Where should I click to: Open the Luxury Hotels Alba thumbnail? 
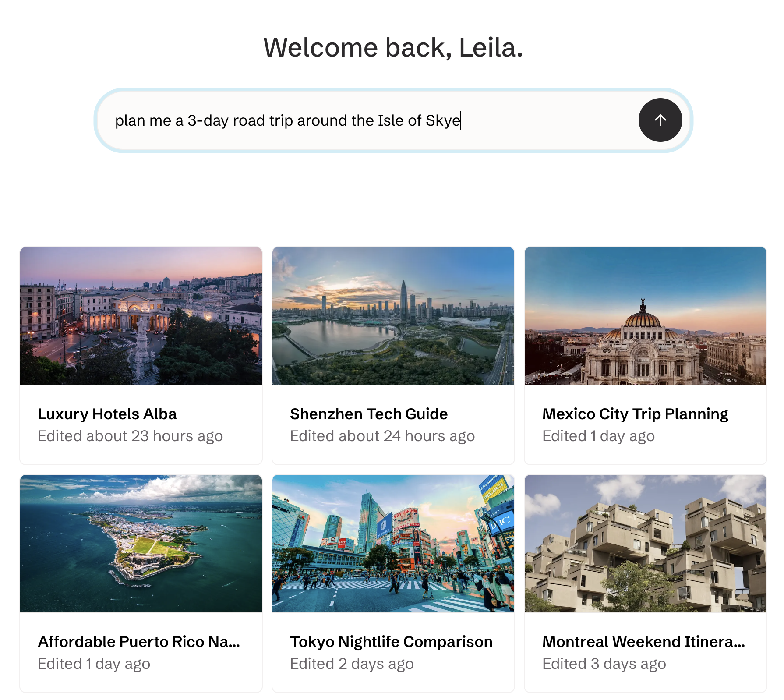[141, 316]
